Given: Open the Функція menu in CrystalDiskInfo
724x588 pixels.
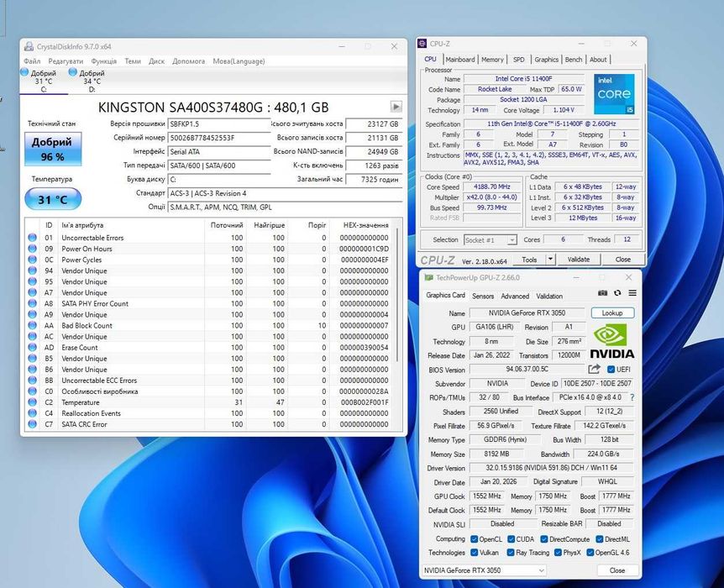Looking at the screenshot, I should tap(104, 61).
